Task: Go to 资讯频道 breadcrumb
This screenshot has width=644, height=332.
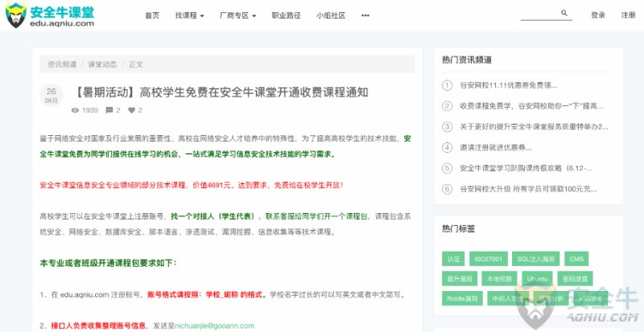Action: [62, 64]
